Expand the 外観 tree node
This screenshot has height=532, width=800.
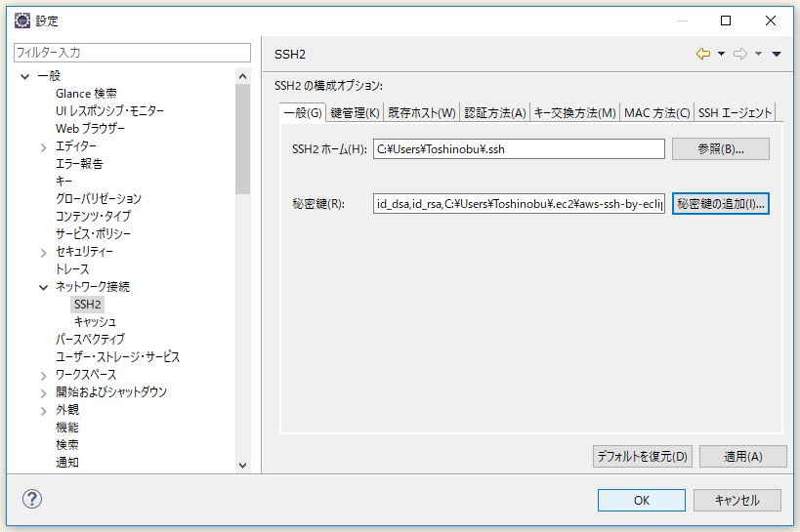pos(43,411)
